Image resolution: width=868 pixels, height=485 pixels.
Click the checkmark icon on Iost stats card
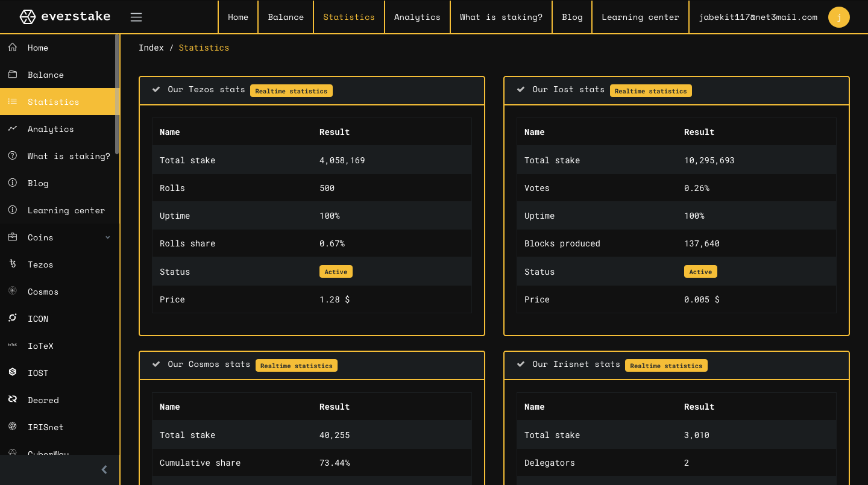click(x=521, y=90)
